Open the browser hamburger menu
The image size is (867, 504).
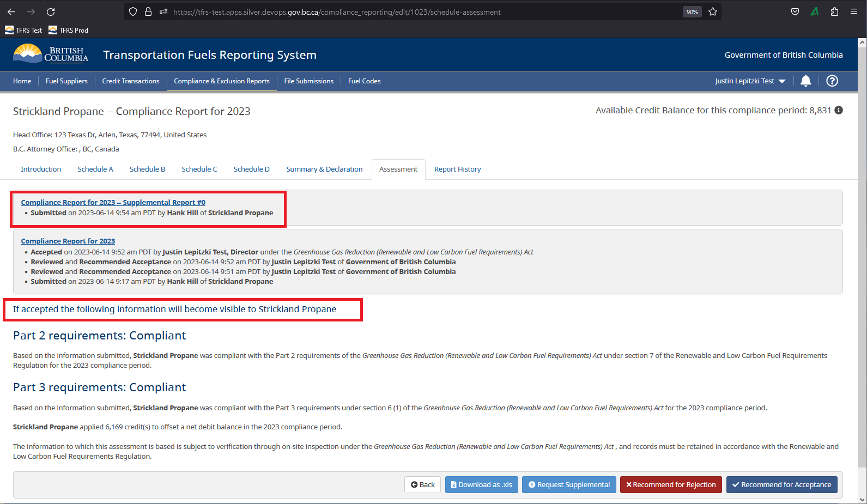point(854,11)
